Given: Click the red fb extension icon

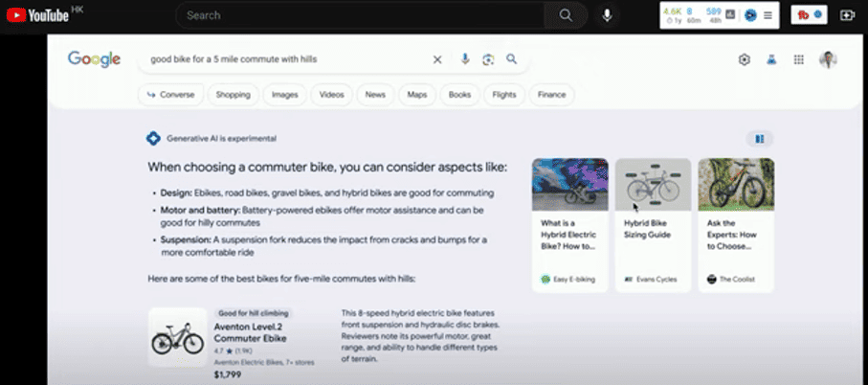Looking at the screenshot, I should [803, 15].
